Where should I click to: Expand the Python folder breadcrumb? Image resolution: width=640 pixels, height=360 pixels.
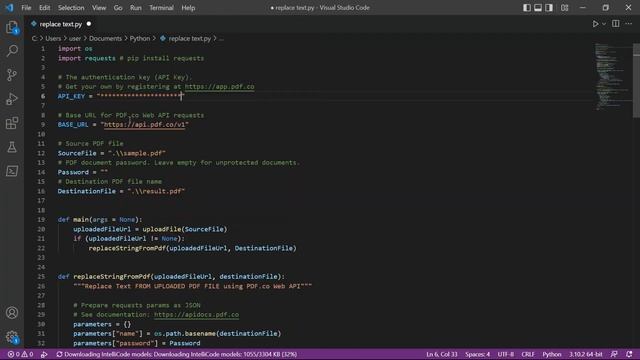point(140,38)
